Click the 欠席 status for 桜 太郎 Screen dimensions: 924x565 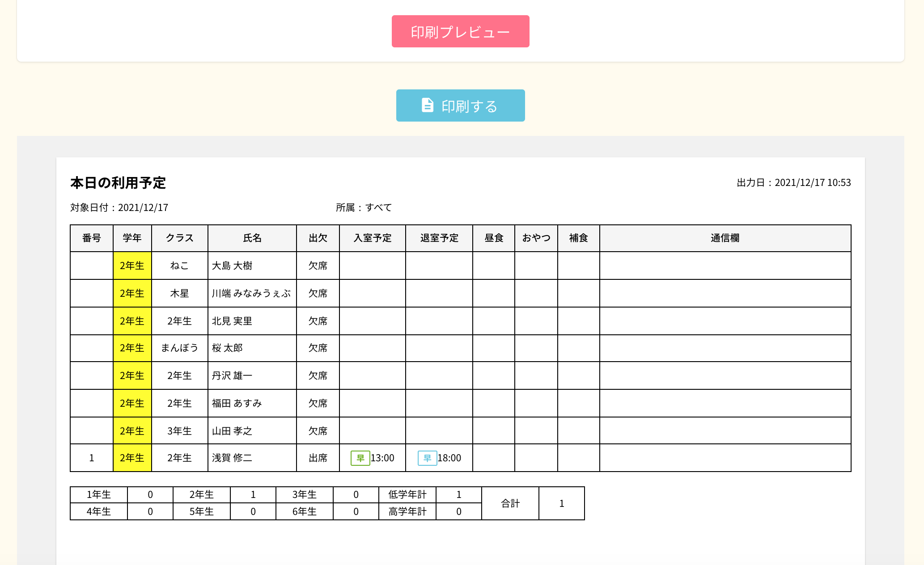point(318,348)
